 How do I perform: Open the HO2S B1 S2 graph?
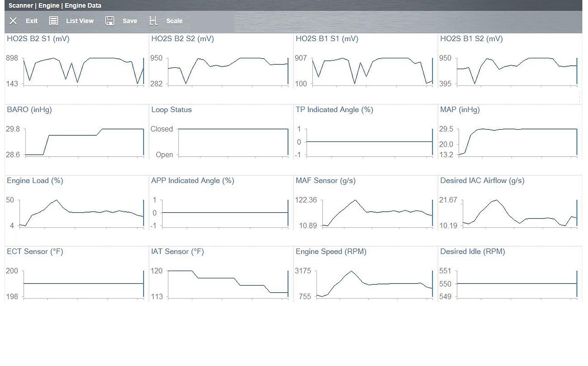(516, 71)
